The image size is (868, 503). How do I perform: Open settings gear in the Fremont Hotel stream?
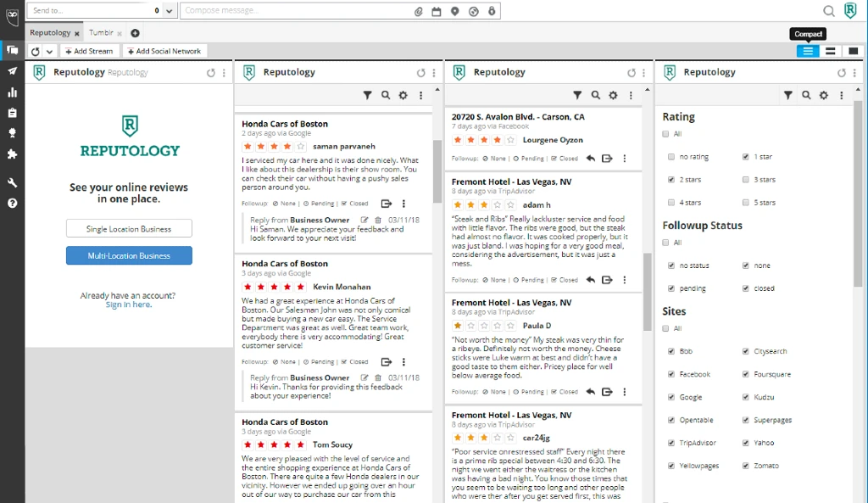[x=614, y=95]
